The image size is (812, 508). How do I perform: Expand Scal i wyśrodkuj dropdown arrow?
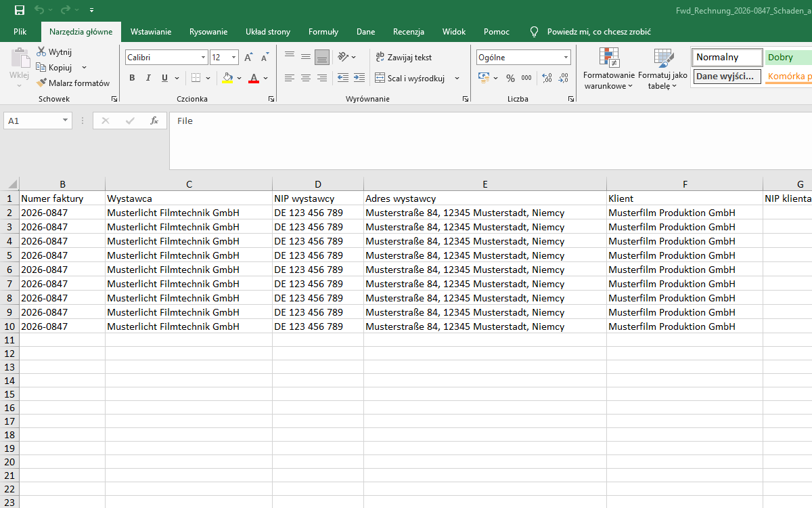pyautogui.click(x=457, y=79)
